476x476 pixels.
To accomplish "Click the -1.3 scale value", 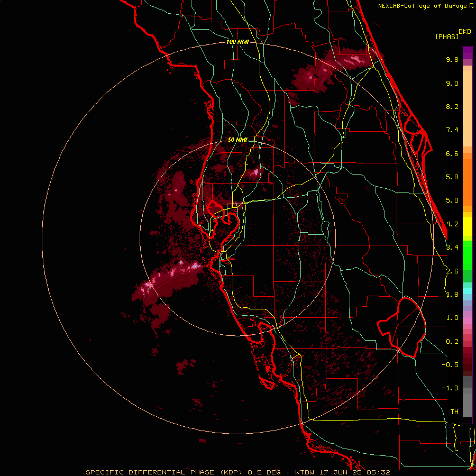I will (x=450, y=388).
